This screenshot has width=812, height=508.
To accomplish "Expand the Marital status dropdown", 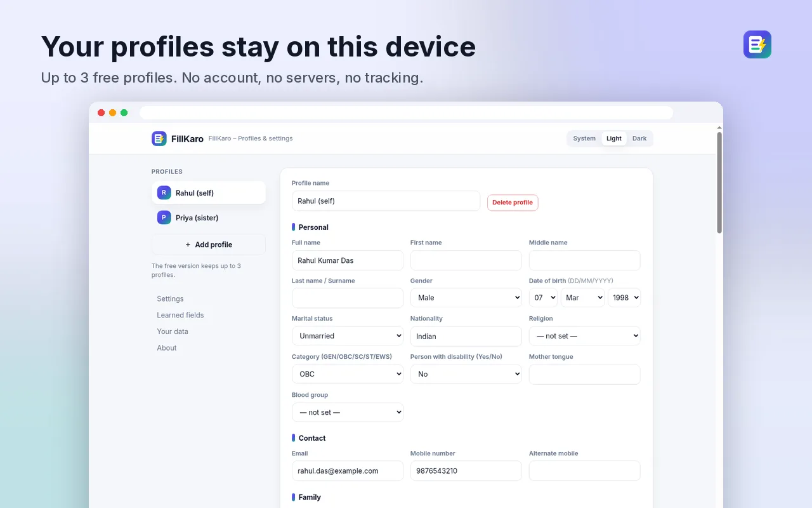I will tap(348, 336).
